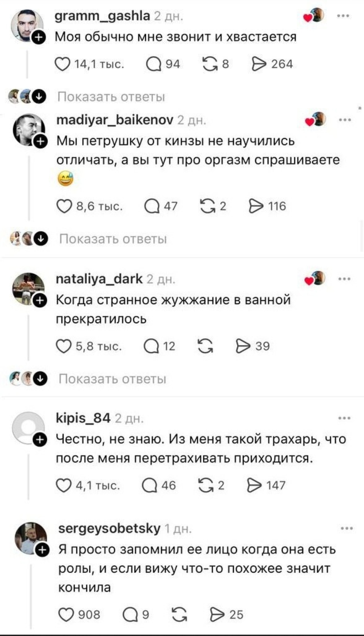Follow gramm_gashla via avatar plus badge

(38, 37)
